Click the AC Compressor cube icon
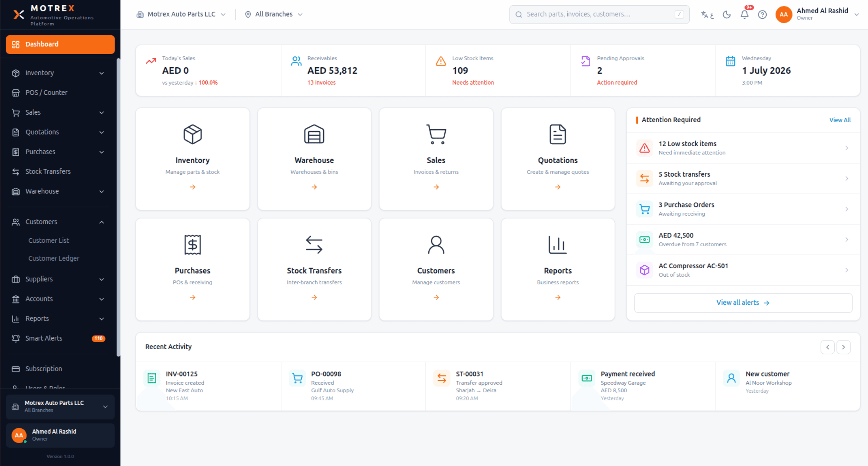Viewport: 868px width, 466px height. (x=645, y=270)
